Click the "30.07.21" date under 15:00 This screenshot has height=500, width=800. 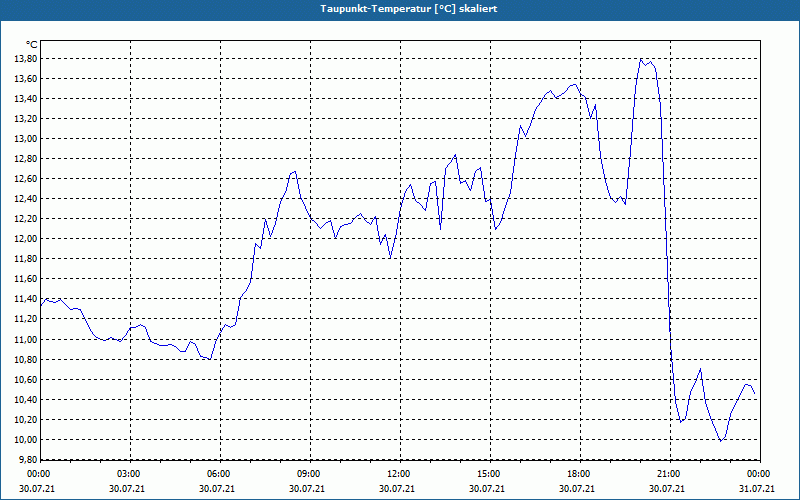point(487,489)
